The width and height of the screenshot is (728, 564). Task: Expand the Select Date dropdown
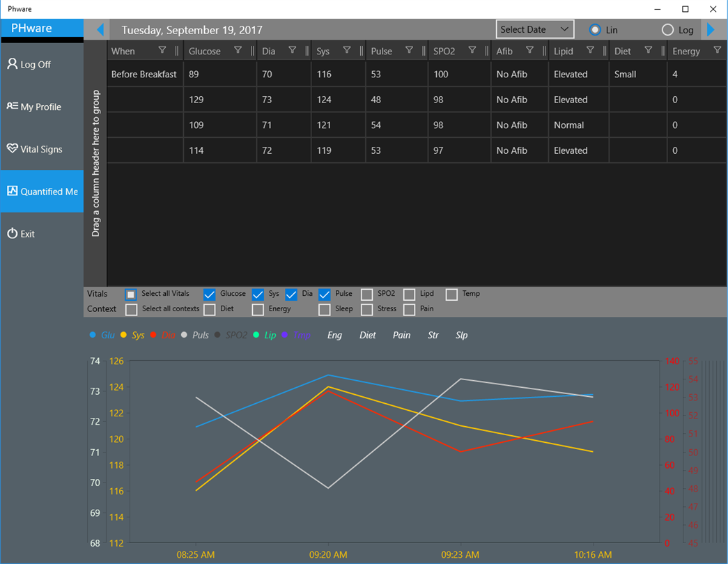(535, 29)
